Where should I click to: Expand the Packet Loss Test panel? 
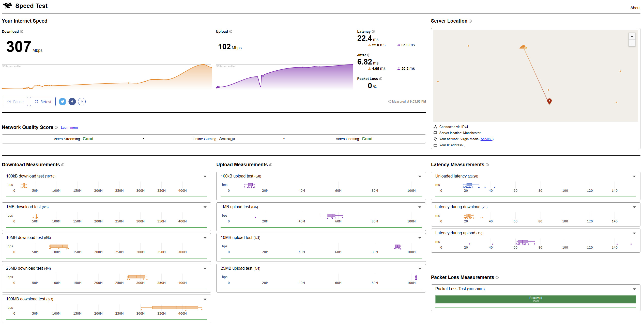[634, 289]
